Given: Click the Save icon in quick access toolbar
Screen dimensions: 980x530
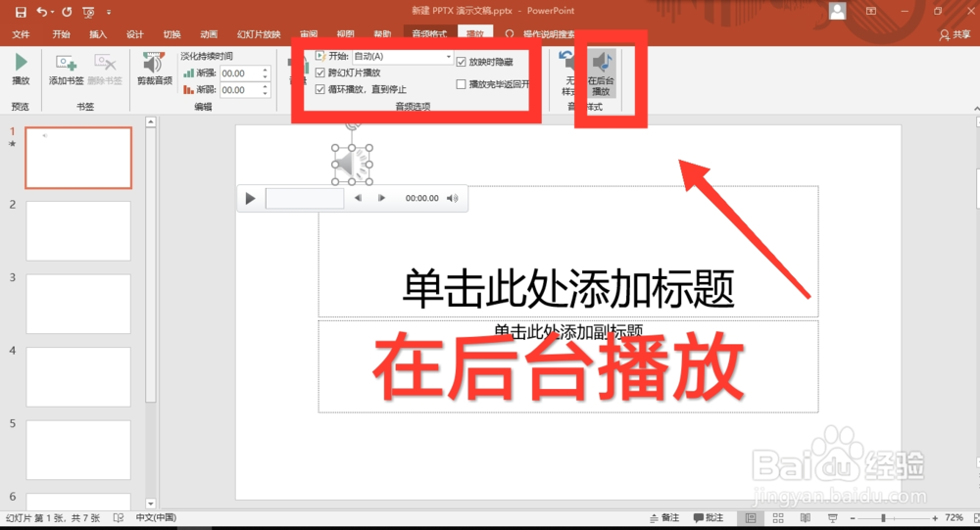Looking at the screenshot, I should pyautogui.click(x=21, y=12).
